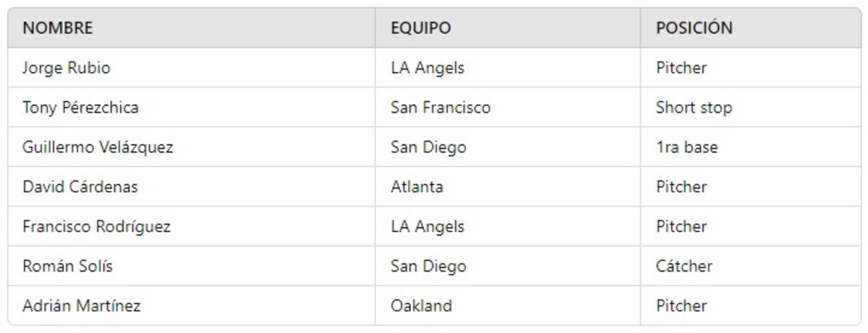This screenshot has height=333, width=868.
Task: Click the EQUIPO column header
Action: tap(421, 28)
